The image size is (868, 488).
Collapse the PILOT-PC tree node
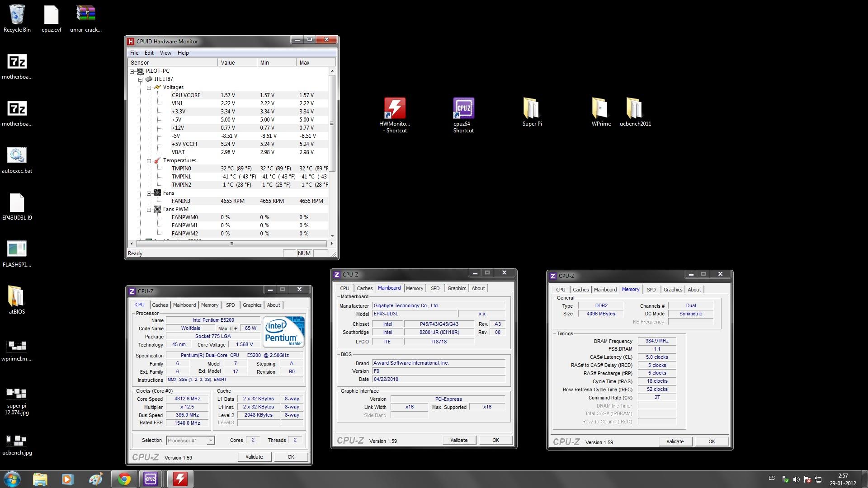point(132,71)
